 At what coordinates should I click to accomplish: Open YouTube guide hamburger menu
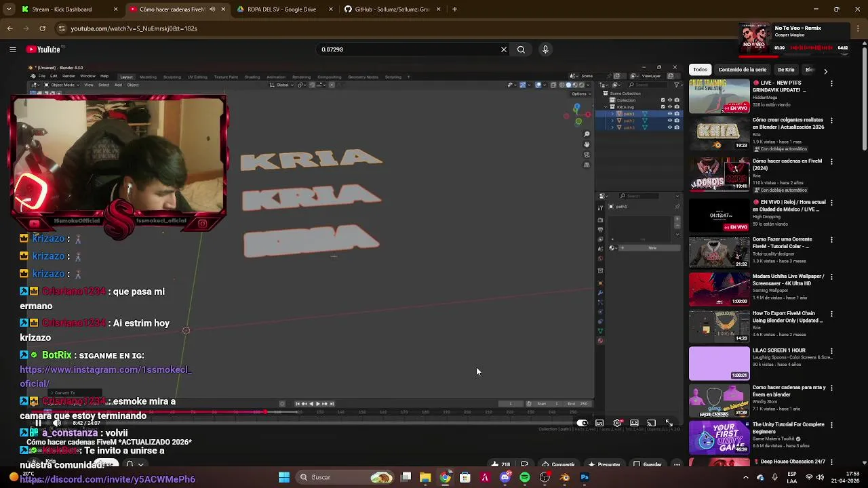tap(12, 49)
